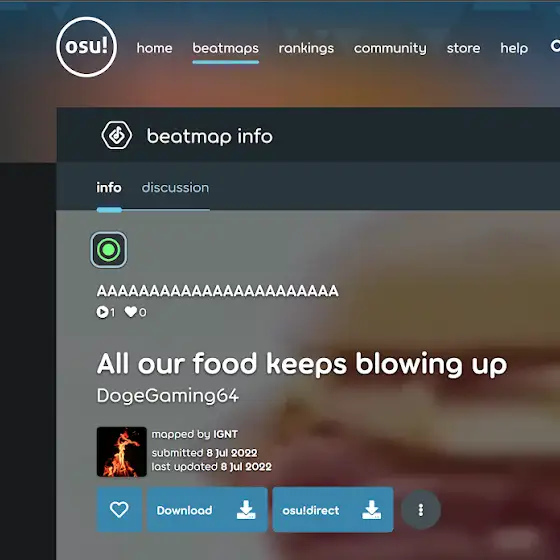Expand the rankings menu
The image size is (560, 560).
click(306, 48)
